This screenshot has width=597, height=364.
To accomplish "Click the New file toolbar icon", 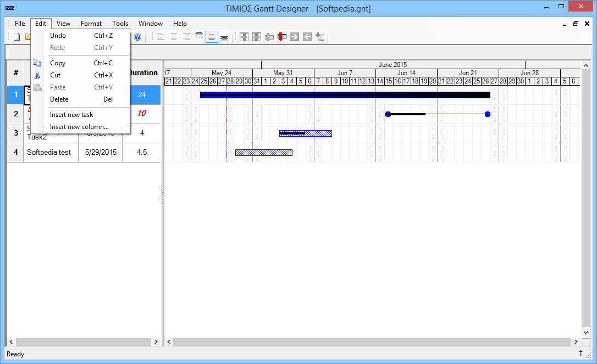I will coord(16,37).
